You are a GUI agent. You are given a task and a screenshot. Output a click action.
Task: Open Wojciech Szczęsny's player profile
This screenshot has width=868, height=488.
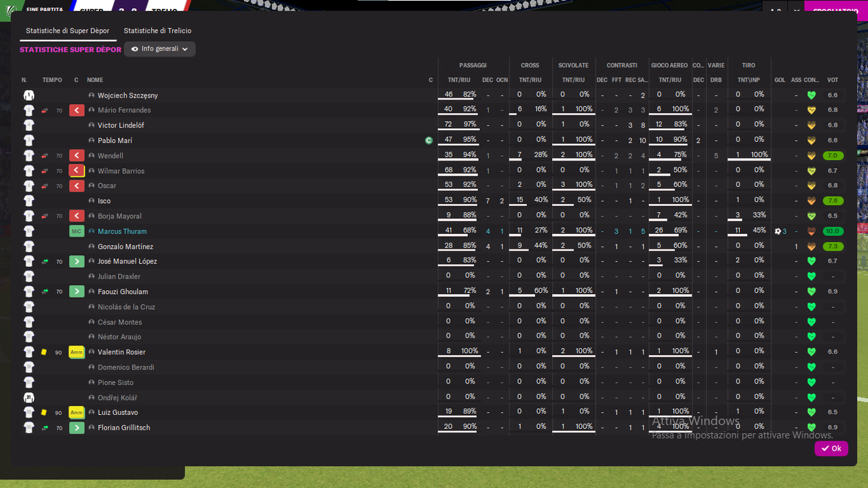[127, 96]
